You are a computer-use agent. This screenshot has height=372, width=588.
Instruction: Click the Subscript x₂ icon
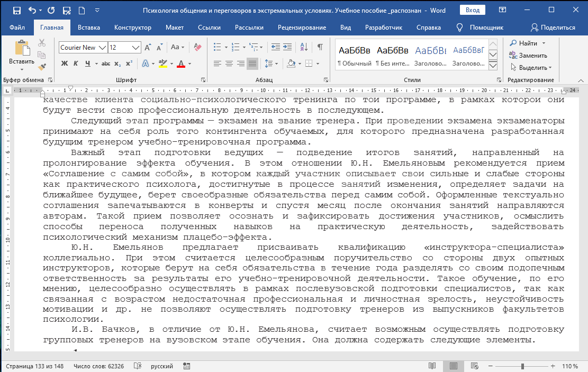coord(117,63)
